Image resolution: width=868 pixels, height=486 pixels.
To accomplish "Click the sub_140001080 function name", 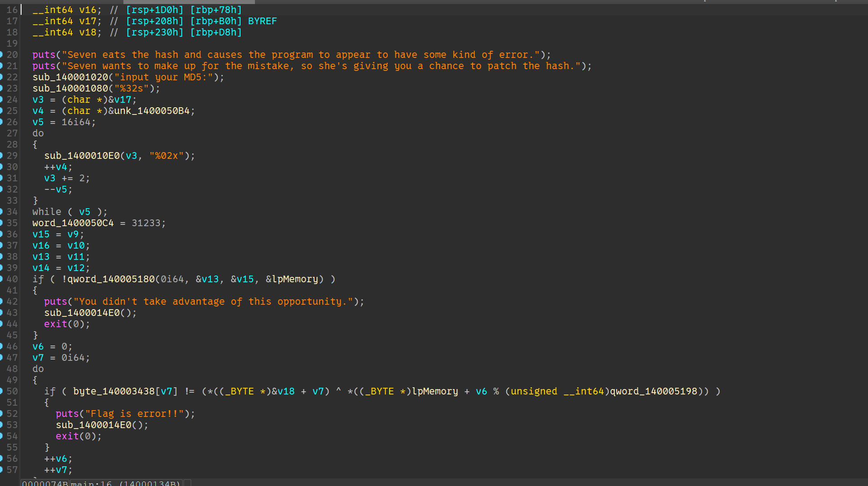I will click(x=70, y=88).
